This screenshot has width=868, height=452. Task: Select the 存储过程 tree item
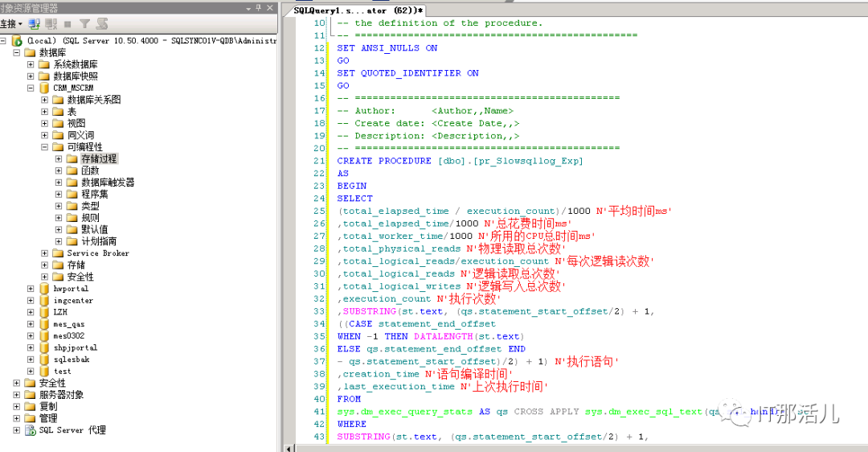click(99, 159)
